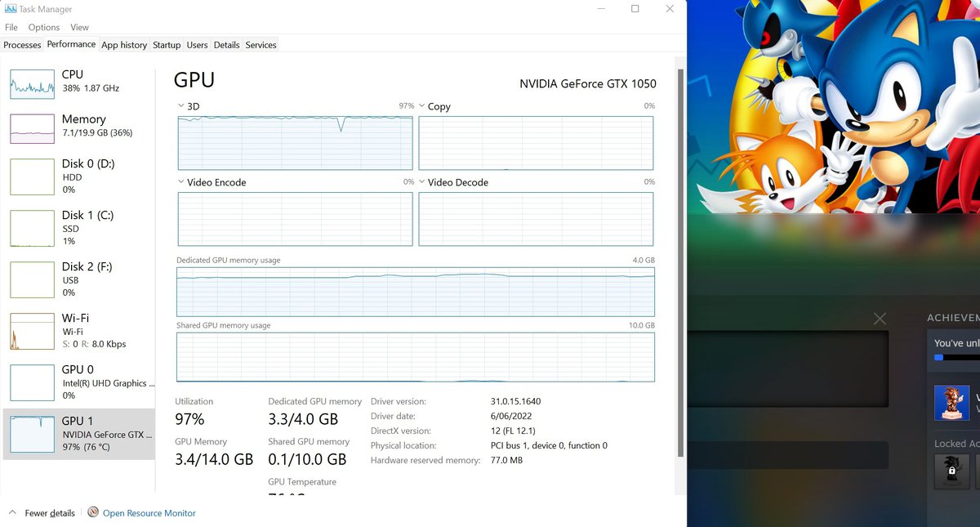The width and height of the screenshot is (980, 527).
Task: Click the NVIDIA GeForce GTX 1050 heading
Action: [588, 83]
